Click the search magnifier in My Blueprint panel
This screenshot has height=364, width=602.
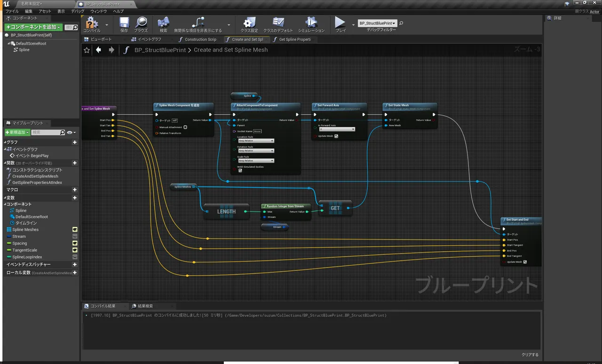62,132
